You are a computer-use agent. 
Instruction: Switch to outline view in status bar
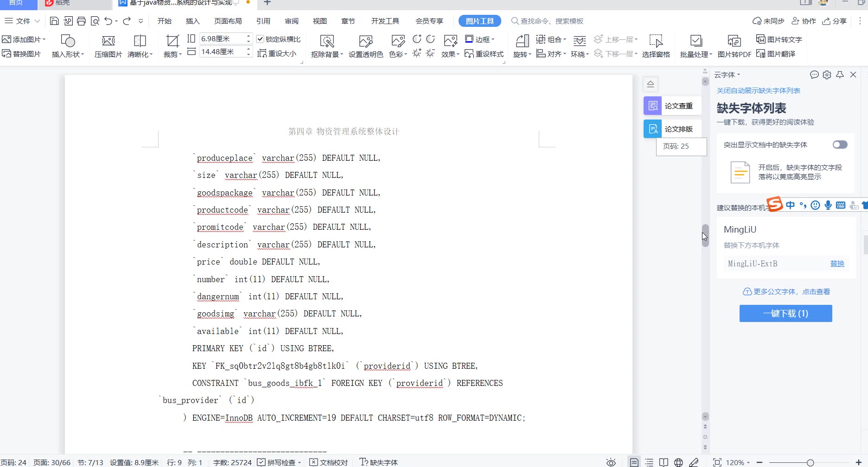649,462
